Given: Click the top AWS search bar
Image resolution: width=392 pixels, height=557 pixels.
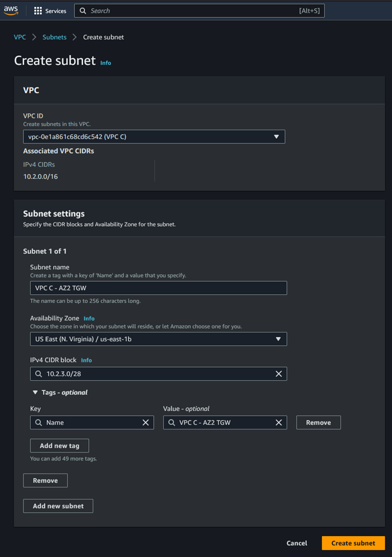Looking at the screenshot, I should [x=199, y=11].
